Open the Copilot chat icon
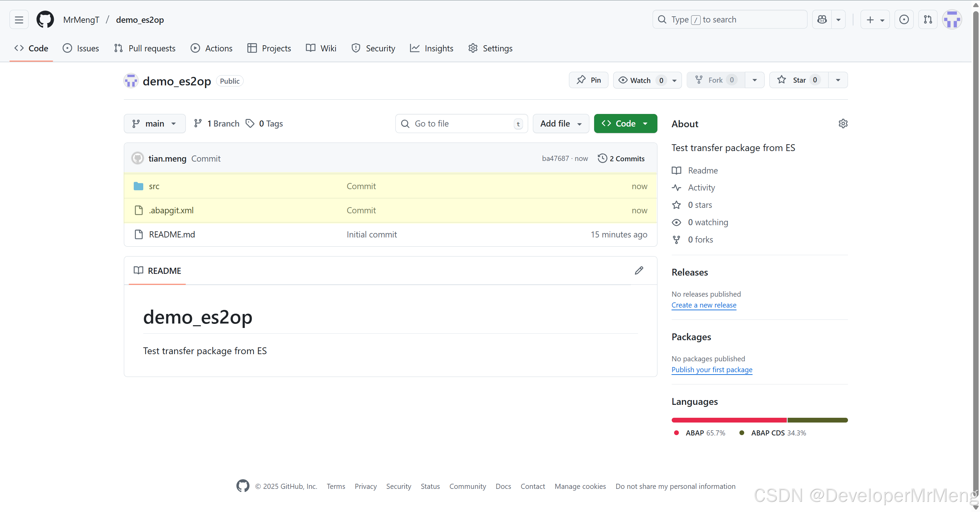 pos(822,19)
